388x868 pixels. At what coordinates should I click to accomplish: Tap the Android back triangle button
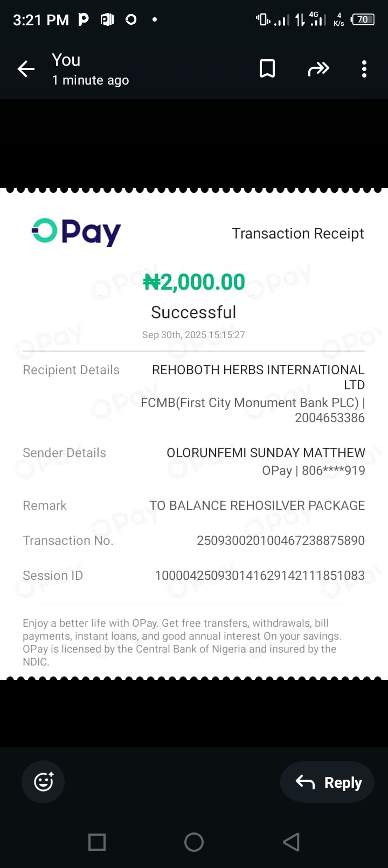tap(291, 842)
